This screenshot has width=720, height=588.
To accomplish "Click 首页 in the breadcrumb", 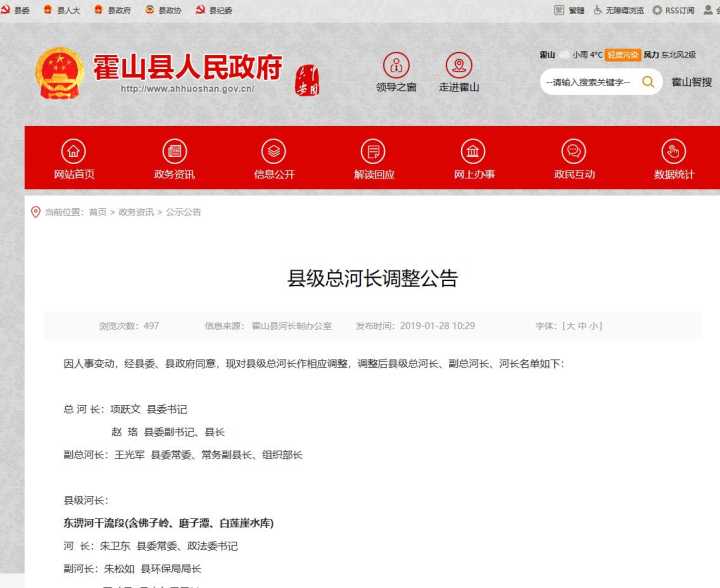I will [97, 212].
